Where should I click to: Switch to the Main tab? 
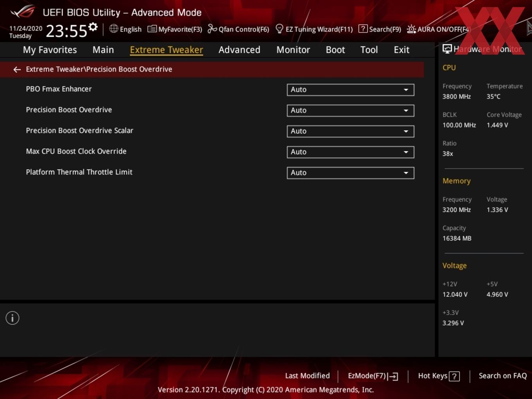(103, 50)
